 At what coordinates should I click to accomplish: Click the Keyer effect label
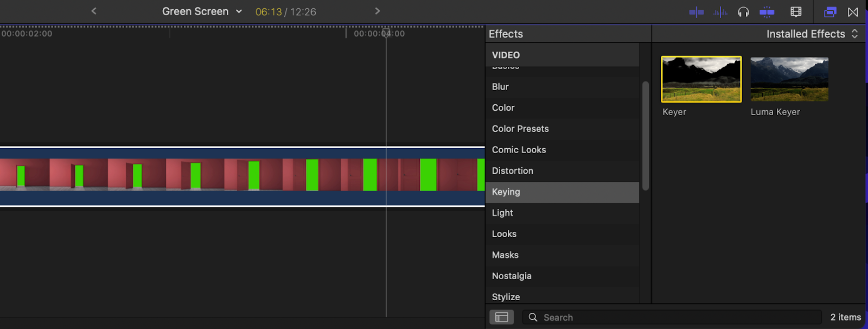click(674, 112)
